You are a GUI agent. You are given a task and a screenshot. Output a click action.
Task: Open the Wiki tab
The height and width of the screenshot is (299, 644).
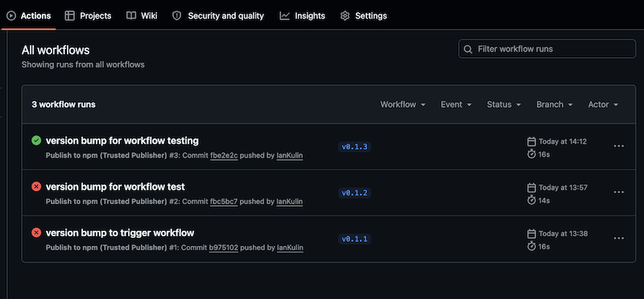pyautogui.click(x=142, y=16)
